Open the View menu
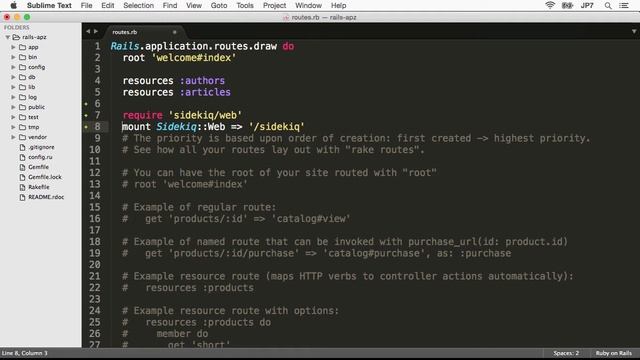This screenshot has height=360, width=640. (x=194, y=5)
